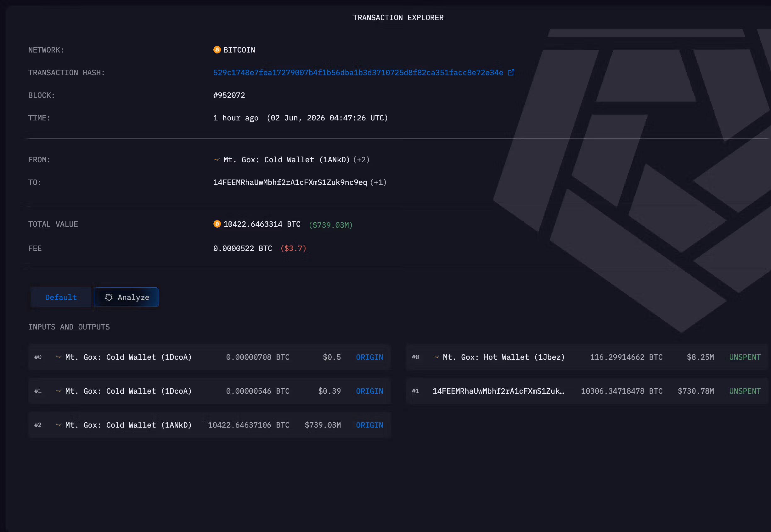
Task: Click the BITCOIN network name
Action: [x=239, y=50]
